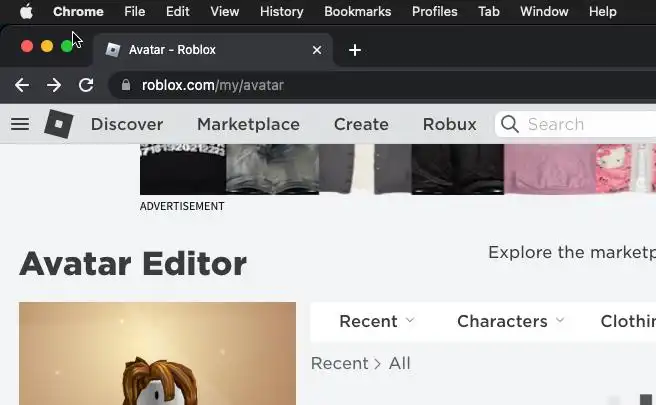
Task: Click the yellow minimize window button
Action: click(x=47, y=46)
